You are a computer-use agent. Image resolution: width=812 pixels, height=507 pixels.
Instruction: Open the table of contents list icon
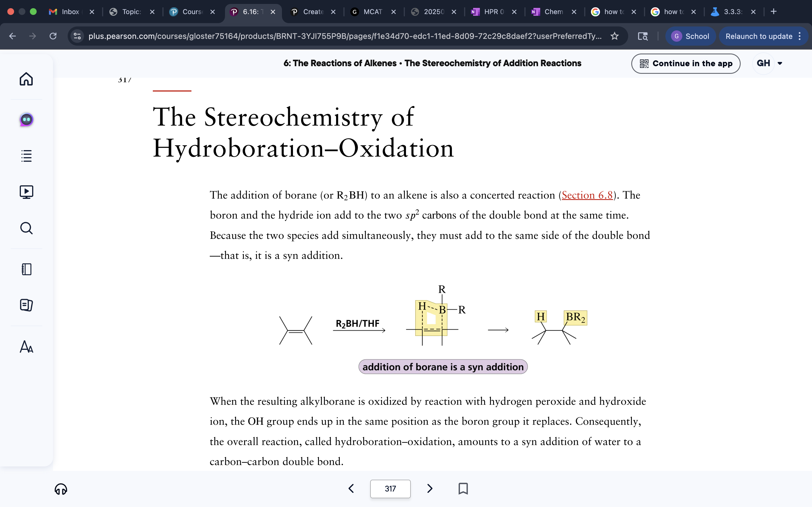coord(26,156)
